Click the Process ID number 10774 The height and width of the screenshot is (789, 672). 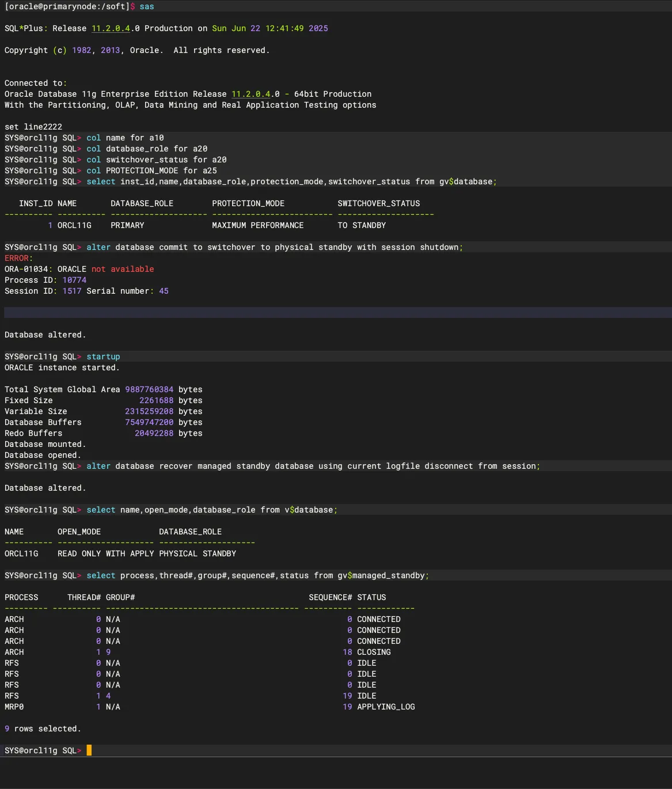click(74, 280)
